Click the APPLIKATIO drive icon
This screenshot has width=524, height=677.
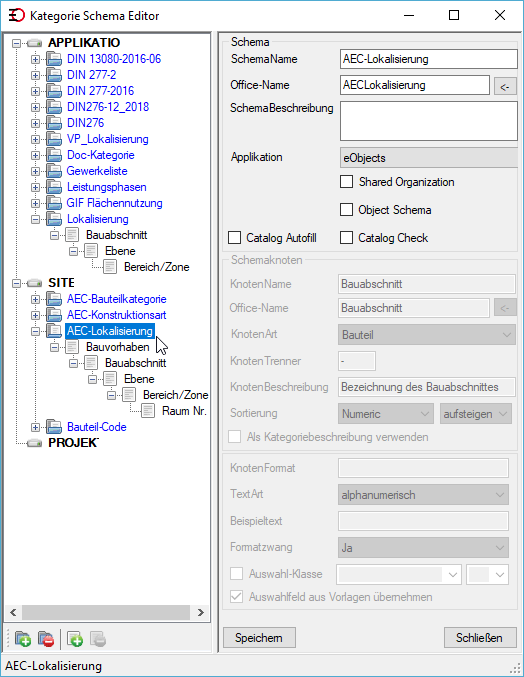point(35,43)
